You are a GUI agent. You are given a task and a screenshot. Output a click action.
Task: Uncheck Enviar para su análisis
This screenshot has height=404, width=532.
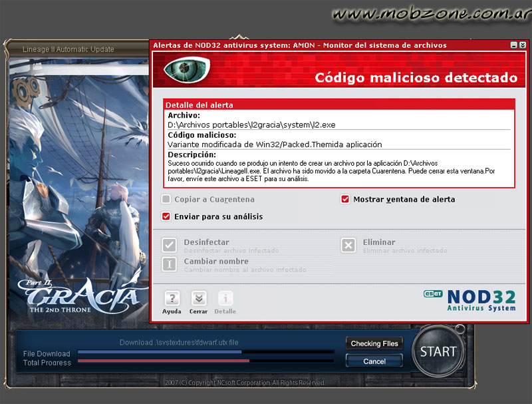166,216
